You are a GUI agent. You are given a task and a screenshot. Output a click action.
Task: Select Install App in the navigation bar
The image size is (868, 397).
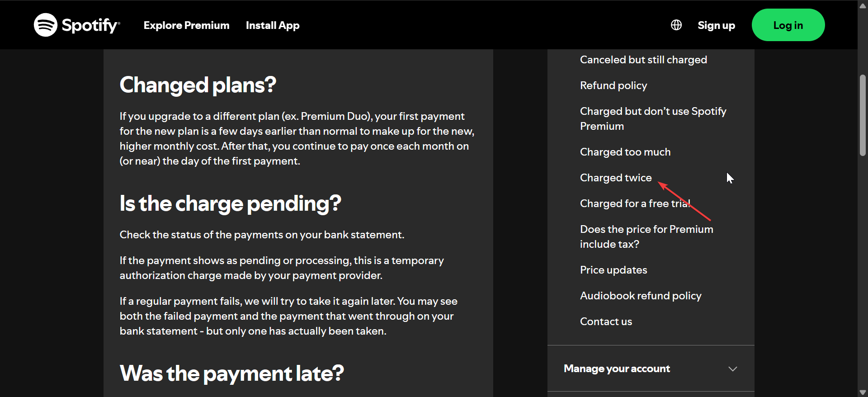click(273, 25)
